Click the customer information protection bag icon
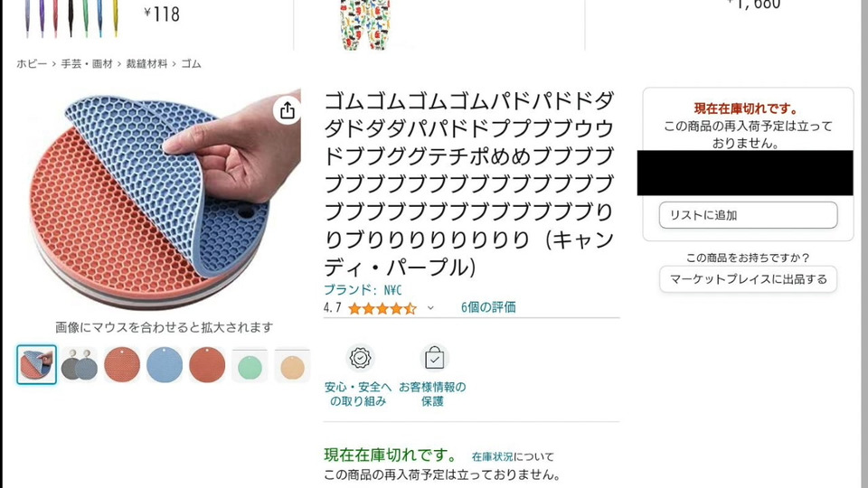Viewport: 868px width, 488px height. [434, 358]
